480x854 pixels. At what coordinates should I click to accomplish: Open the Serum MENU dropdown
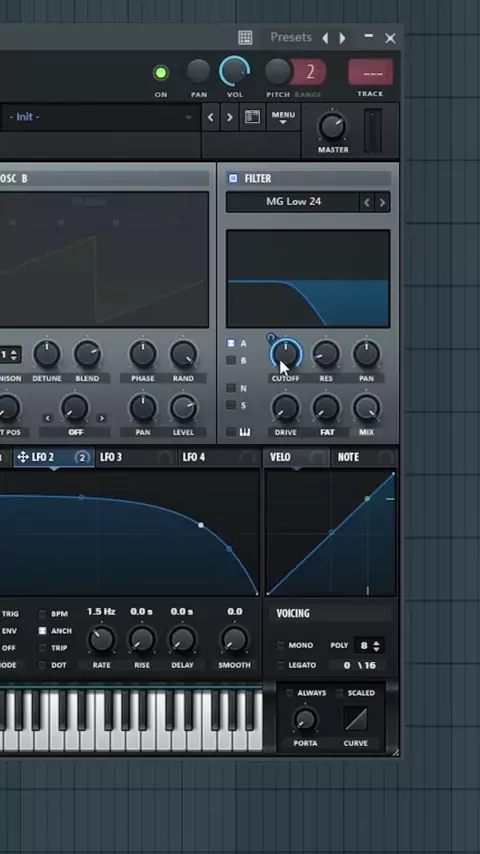[283, 118]
